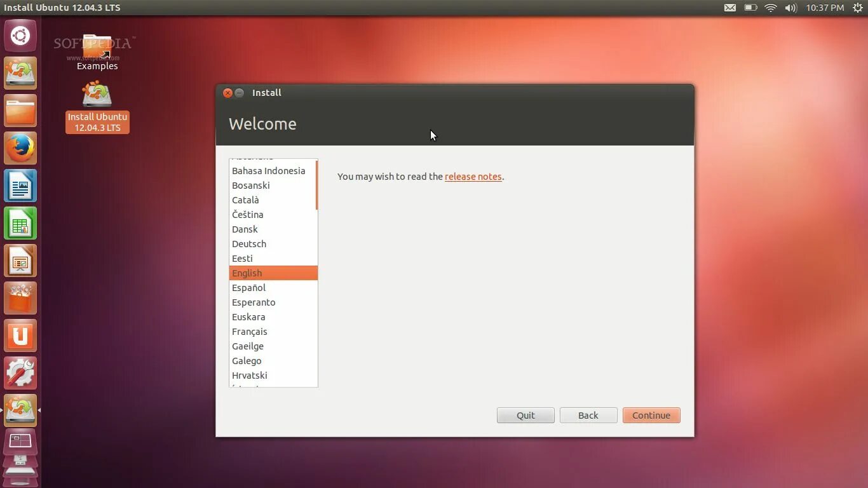
Task: Minimize the Install window
Action: [x=239, y=93]
